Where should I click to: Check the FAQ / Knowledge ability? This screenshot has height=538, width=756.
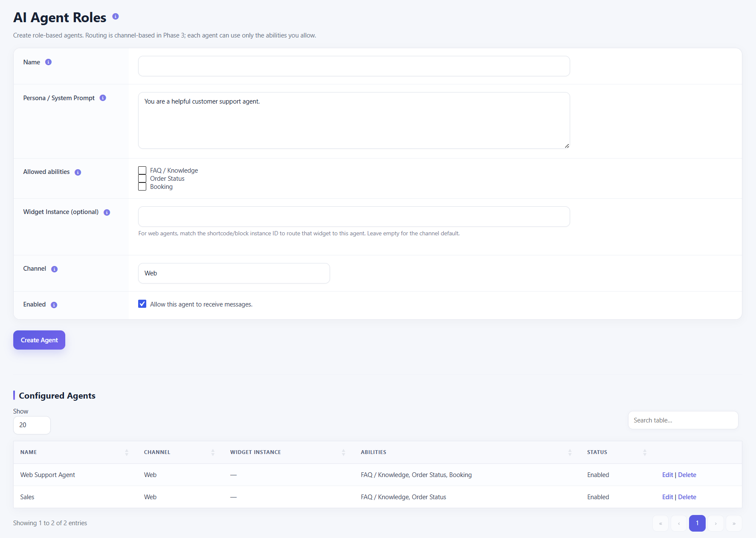click(x=142, y=171)
